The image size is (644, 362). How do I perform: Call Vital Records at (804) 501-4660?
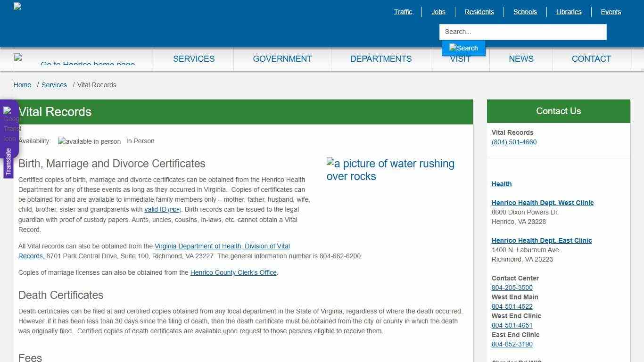click(514, 142)
